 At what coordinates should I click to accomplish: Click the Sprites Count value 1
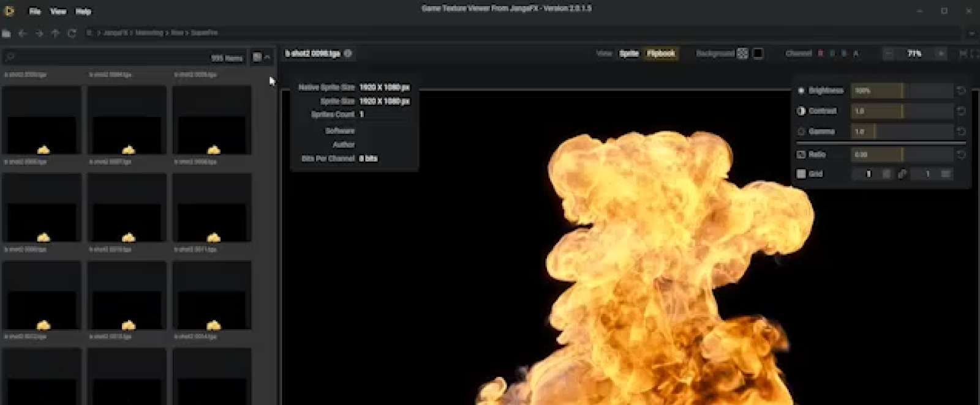coord(361,114)
